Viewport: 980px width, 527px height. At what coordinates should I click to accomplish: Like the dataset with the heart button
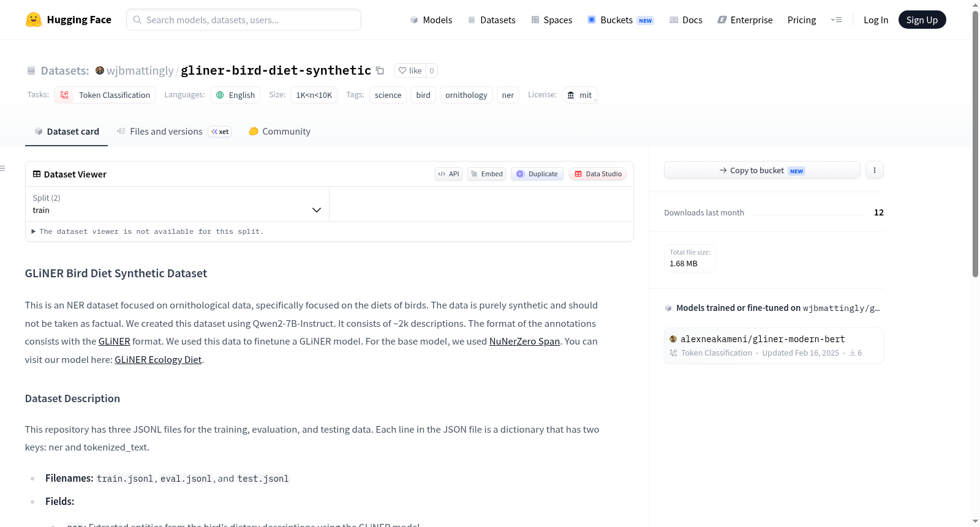coord(410,70)
